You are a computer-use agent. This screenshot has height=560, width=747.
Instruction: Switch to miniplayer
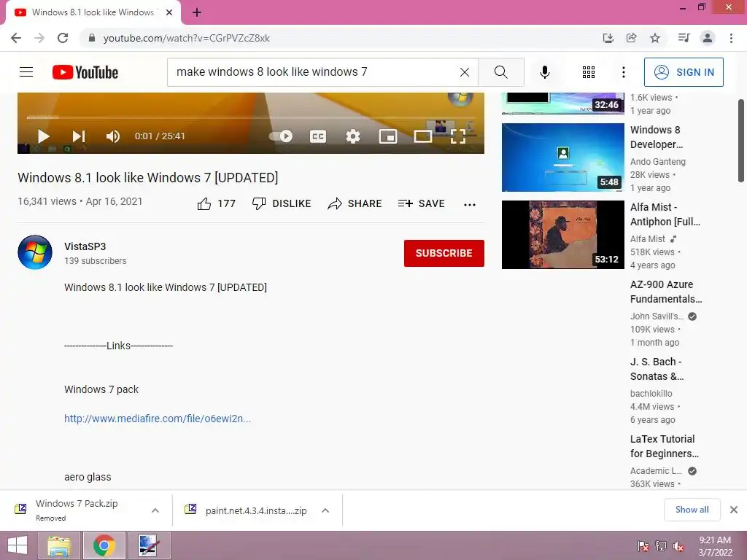(x=388, y=136)
